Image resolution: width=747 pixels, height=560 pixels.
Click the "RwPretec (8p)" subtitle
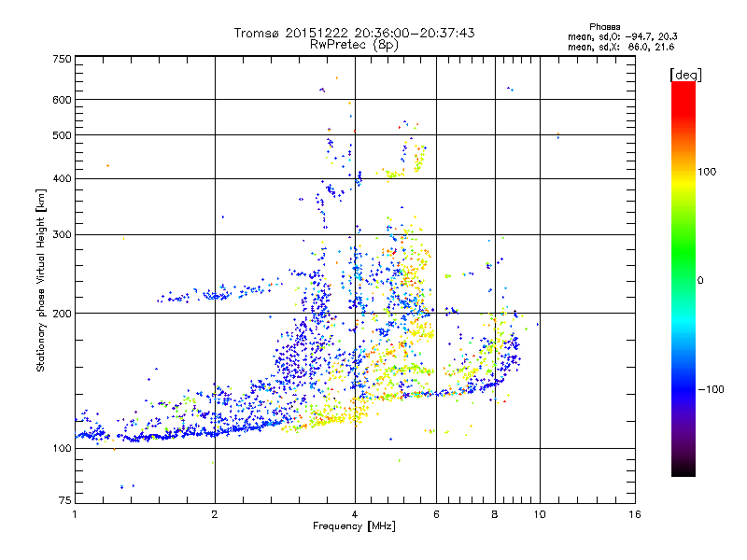point(354,45)
